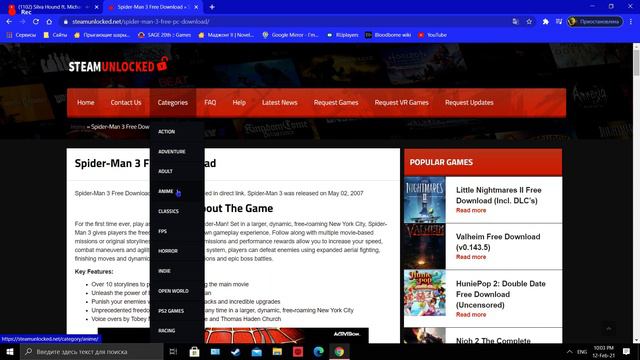Open the Request Games page
The width and height of the screenshot is (640, 360).
(336, 102)
